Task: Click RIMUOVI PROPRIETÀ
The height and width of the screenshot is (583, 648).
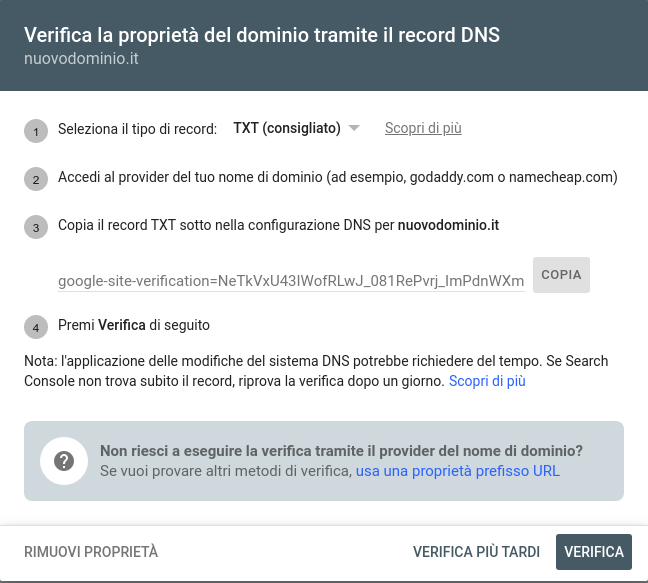Action: 91,552
